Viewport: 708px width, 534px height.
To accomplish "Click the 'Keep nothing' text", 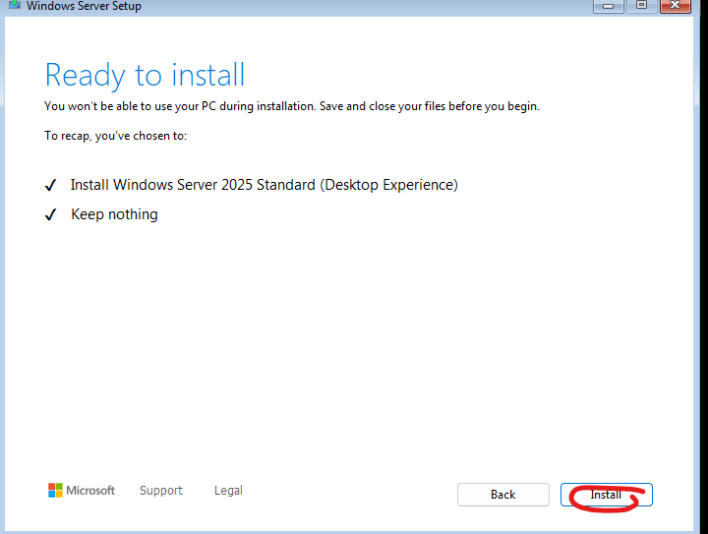I will (114, 214).
